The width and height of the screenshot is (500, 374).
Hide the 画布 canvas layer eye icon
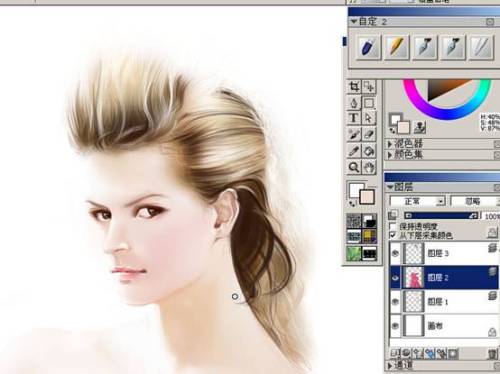click(395, 326)
